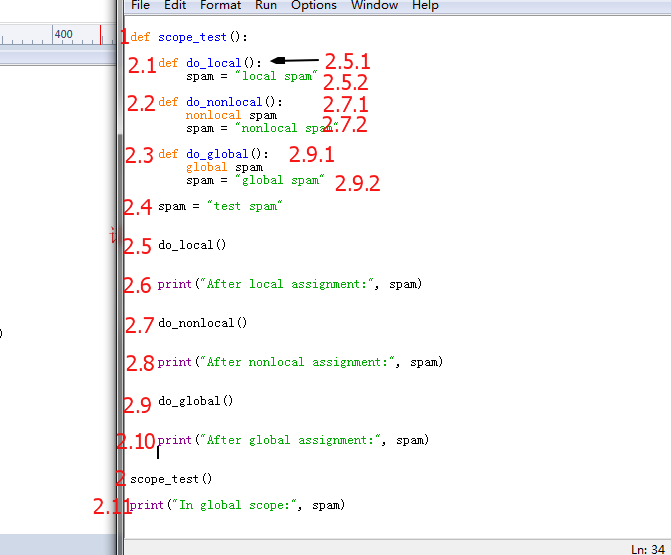
Task: Click the Ln: 34 status bar indicator
Action: pyautogui.click(x=648, y=548)
